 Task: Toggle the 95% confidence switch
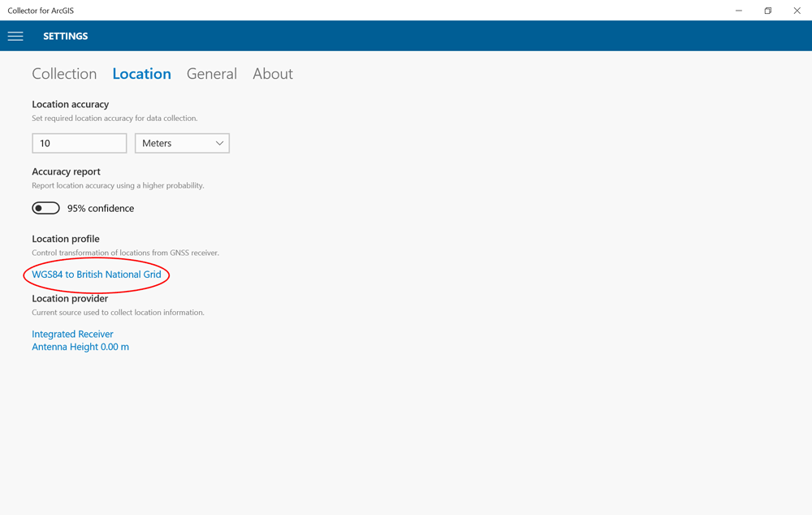coord(45,208)
